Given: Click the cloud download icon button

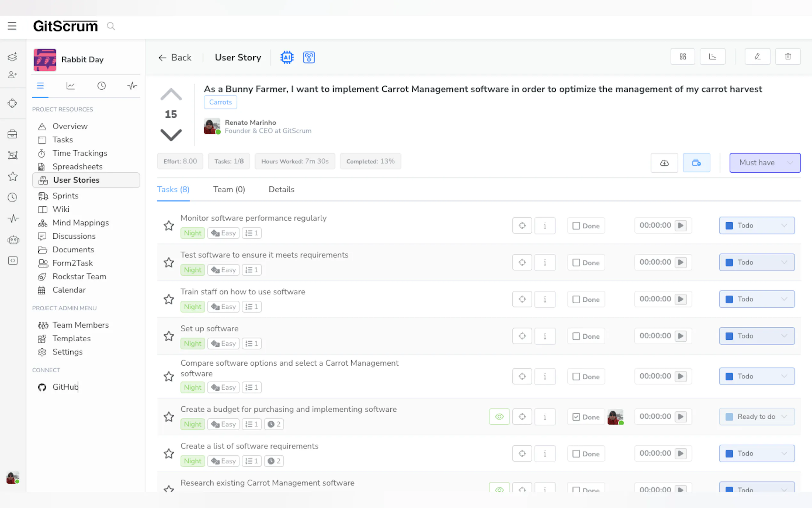Looking at the screenshot, I should coord(664,163).
